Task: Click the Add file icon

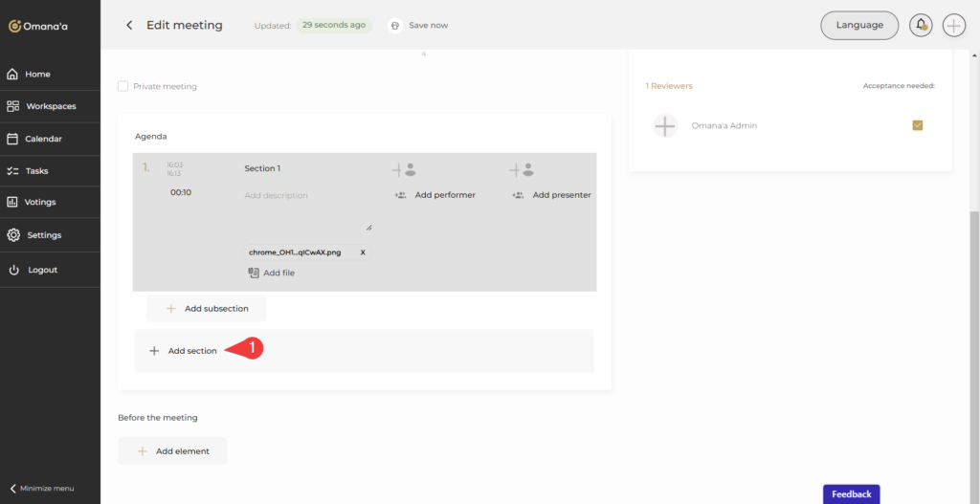Action: (x=254, y=273)
